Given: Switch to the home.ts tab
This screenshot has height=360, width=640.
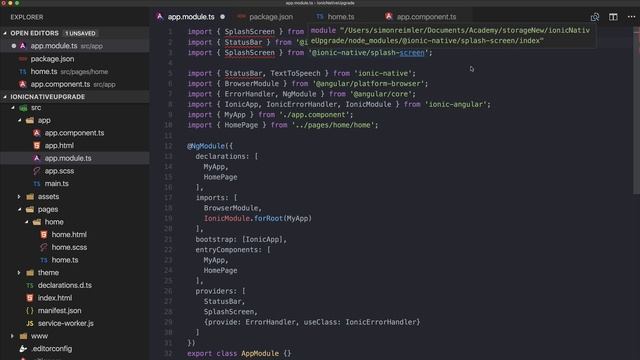Looking at the screenshot, I should click(x=341, y=17).
